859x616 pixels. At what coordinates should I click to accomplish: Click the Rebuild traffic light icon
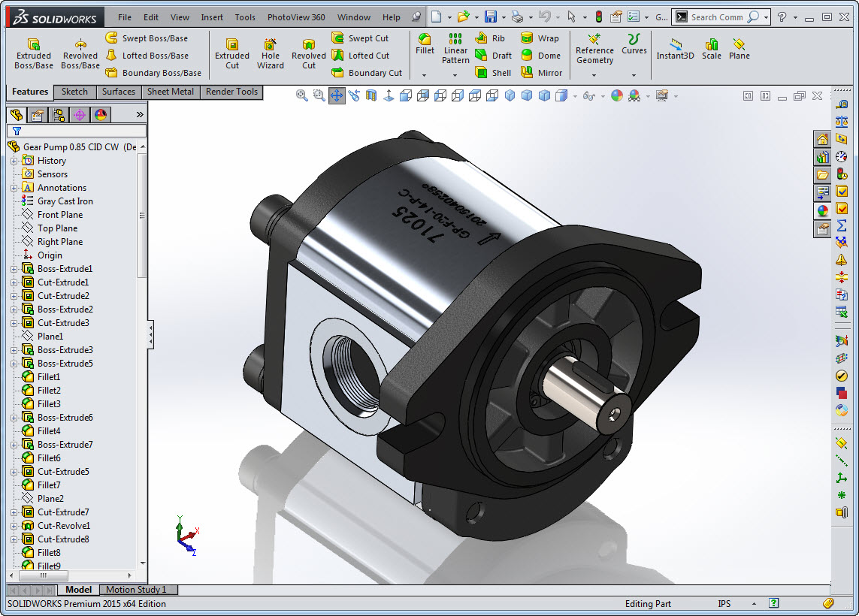coord(599,17)
